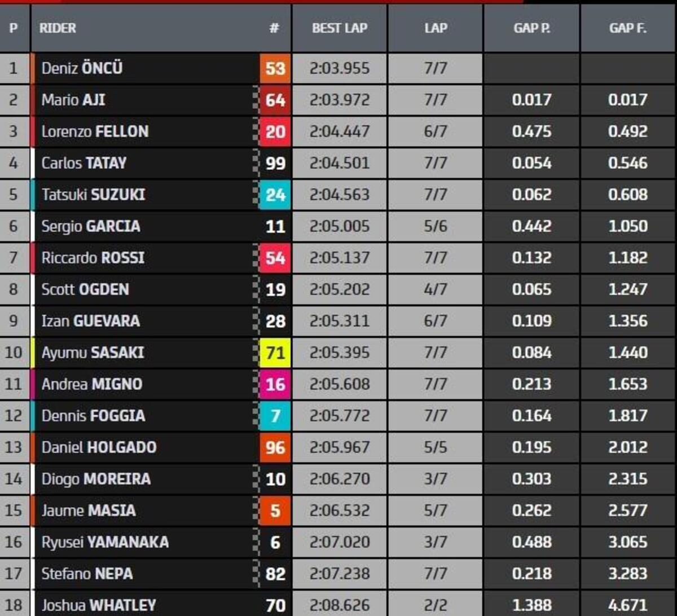This screenshot has height=616, width=677.
Task: Click on Jaume MASIA's name
Action: coord(89,511)
